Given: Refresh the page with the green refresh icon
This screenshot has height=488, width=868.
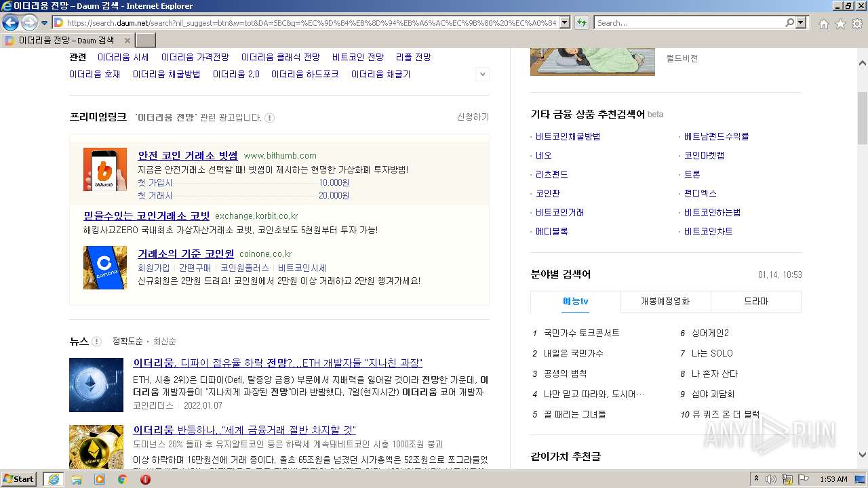Looking at the screenshot, I should pos(581,23).
